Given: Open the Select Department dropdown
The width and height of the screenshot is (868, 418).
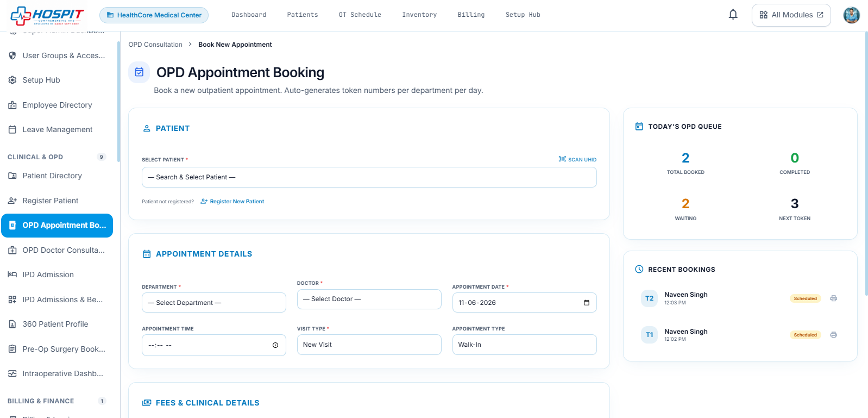Looking at the screenshot, I should [214, 303].
